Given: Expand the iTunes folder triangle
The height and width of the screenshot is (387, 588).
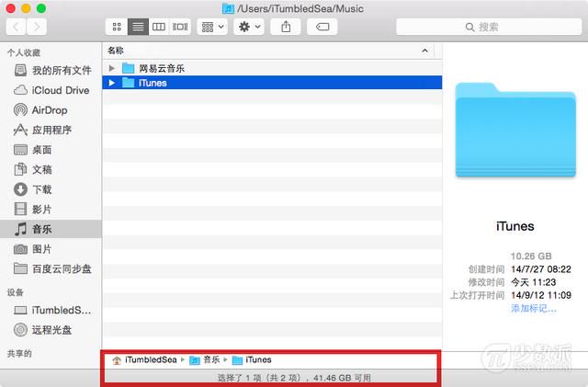Looking at the screenshot, I should [x=111, y=83].
